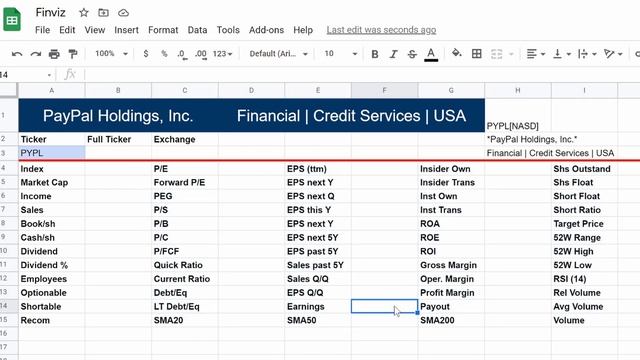
Task: Format cell as currency
Action: pyautogui.click(x=146, y=53)
